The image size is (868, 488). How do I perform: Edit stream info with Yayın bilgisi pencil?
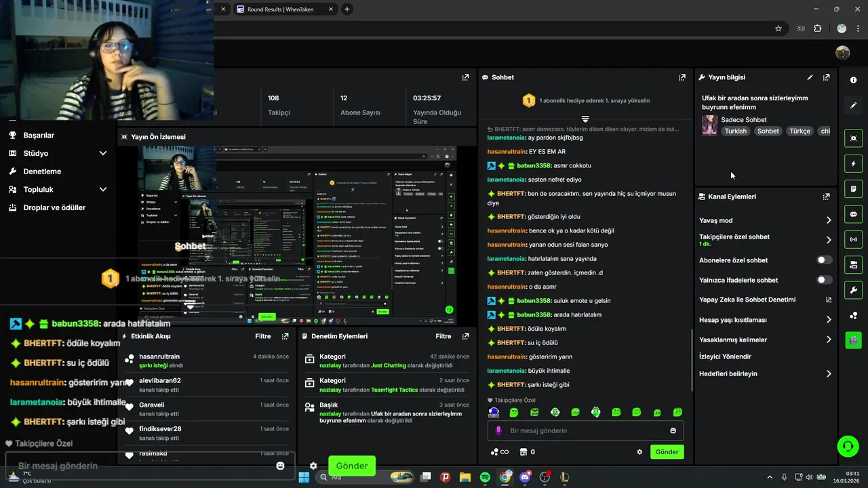tap(810, 77)
